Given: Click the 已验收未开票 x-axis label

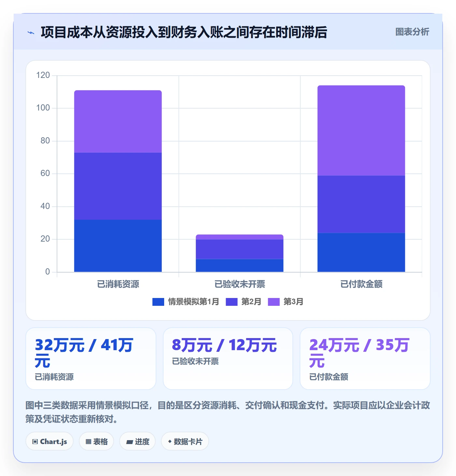Looking at the screenshot, I should [239, 284].
